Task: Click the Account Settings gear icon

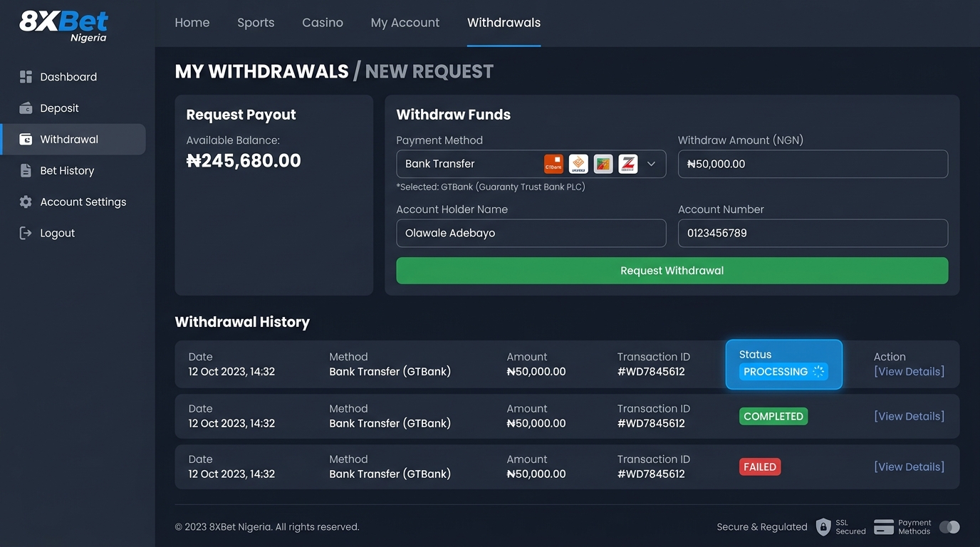Action: pyautogui.click(x=26, y=202)
